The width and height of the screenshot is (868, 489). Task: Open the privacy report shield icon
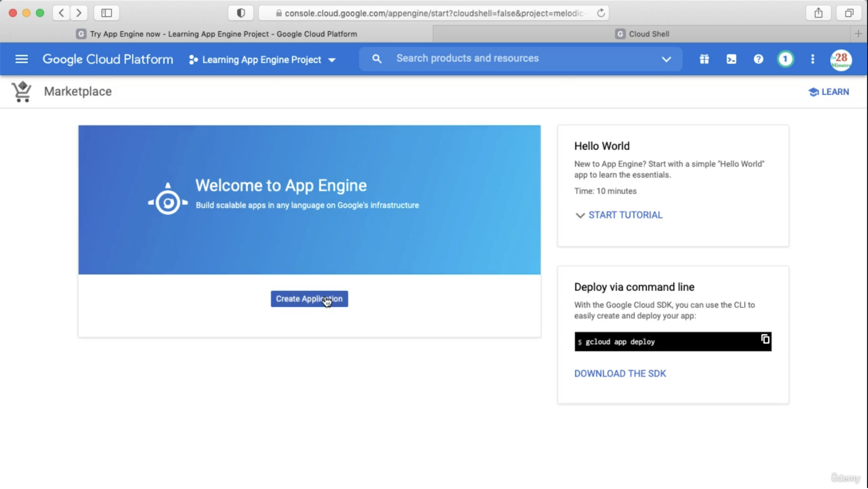241,13
